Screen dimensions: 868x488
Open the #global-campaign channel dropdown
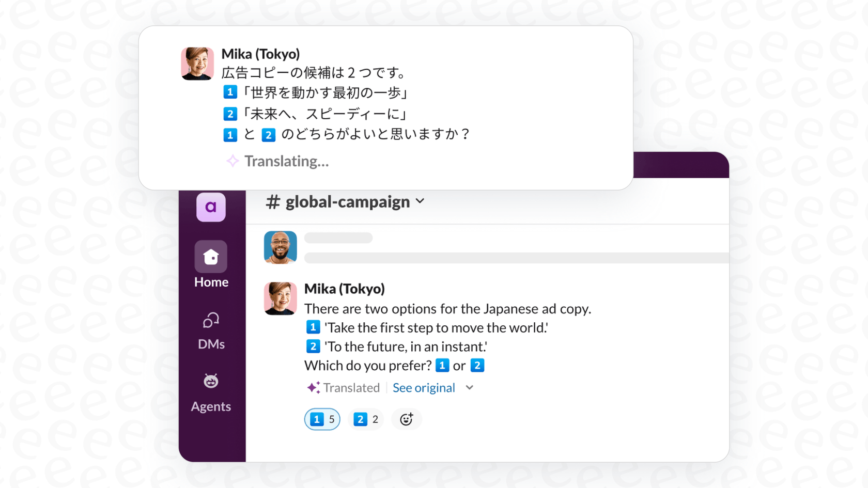click(x=420, y=201)
